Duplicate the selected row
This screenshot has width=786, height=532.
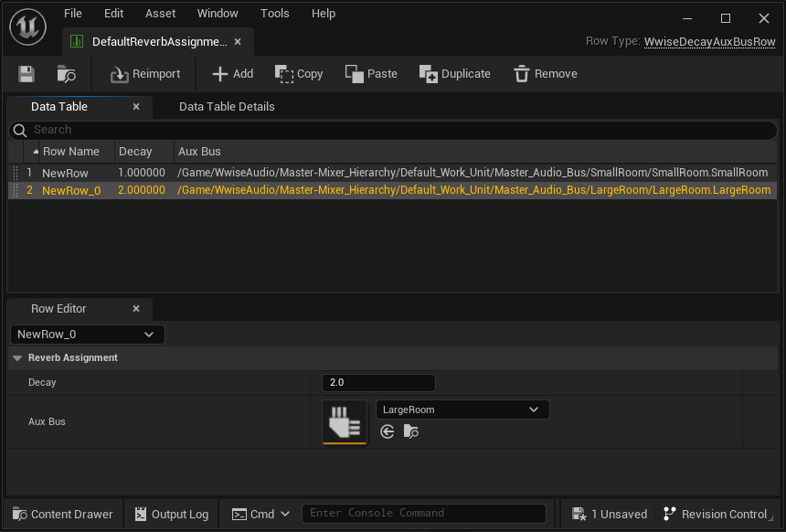click(454, 74)
